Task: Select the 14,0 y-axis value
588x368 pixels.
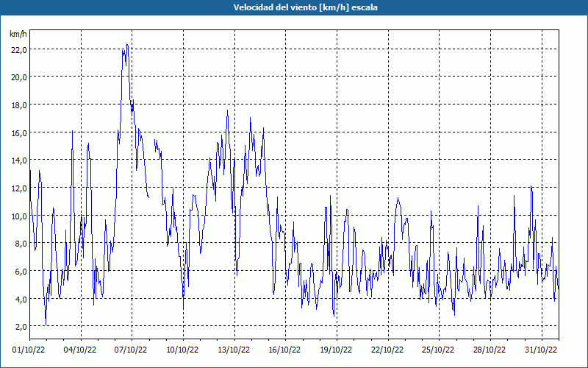Action: pos(19,160)
